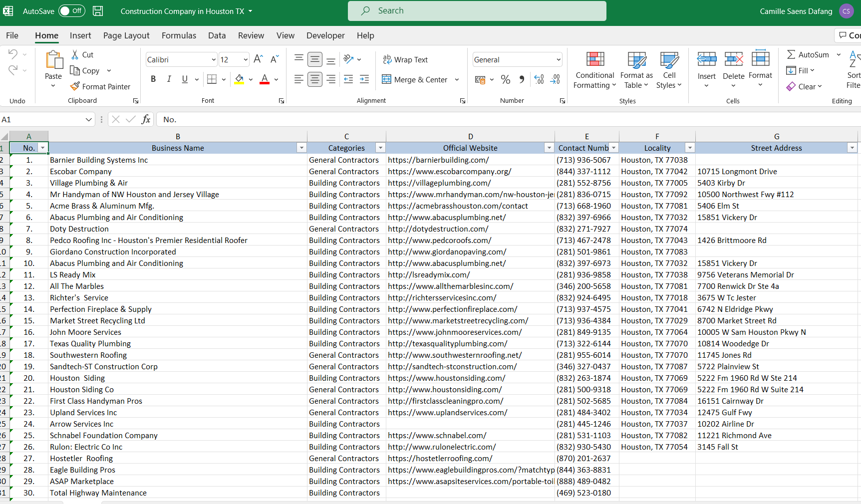
Task: Open the Cell Styles gallery
Action: [x=669, y=70]
